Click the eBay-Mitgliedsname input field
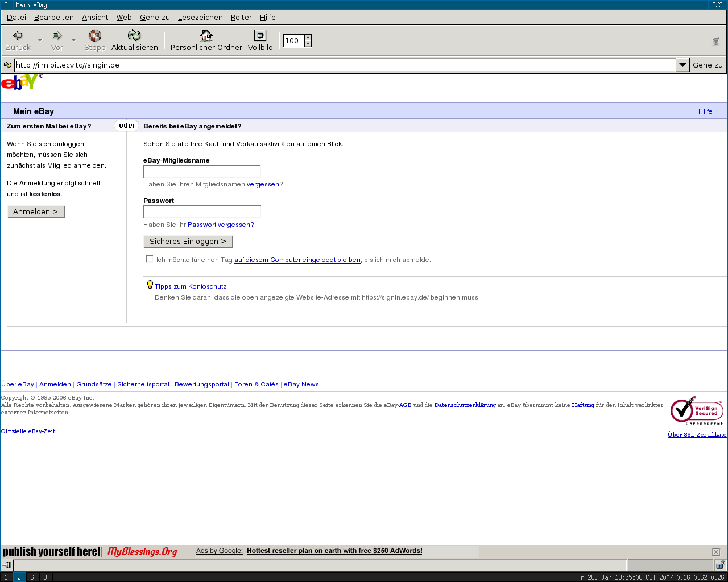Image resolution: width=728 pixels, height=582 pixels. click(x=202, y=172)
